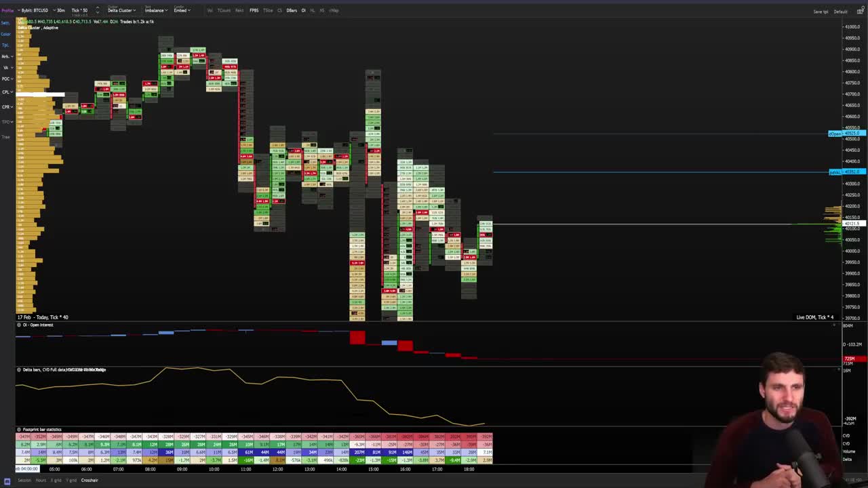Click the OI - Open Interest settings icon
This screenshot has height=488, width=868.
tap(19, 325)
